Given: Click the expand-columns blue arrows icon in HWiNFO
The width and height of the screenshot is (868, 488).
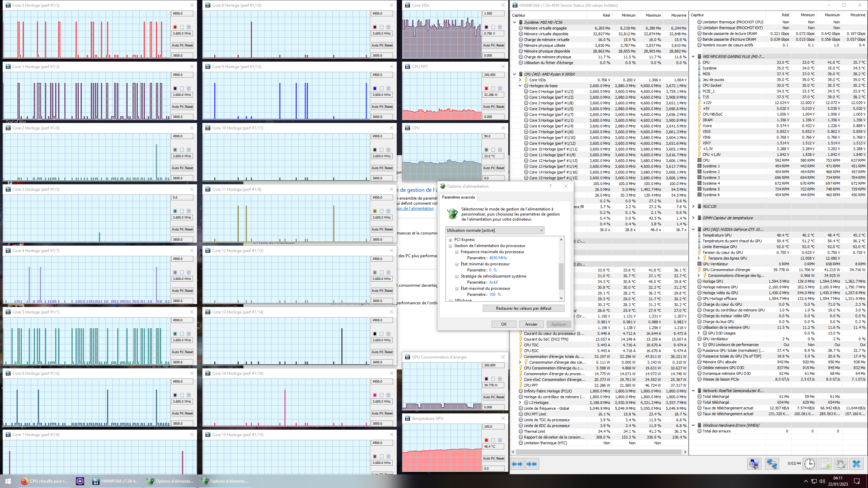Looking at the screenshot, I should pos(517,464).
